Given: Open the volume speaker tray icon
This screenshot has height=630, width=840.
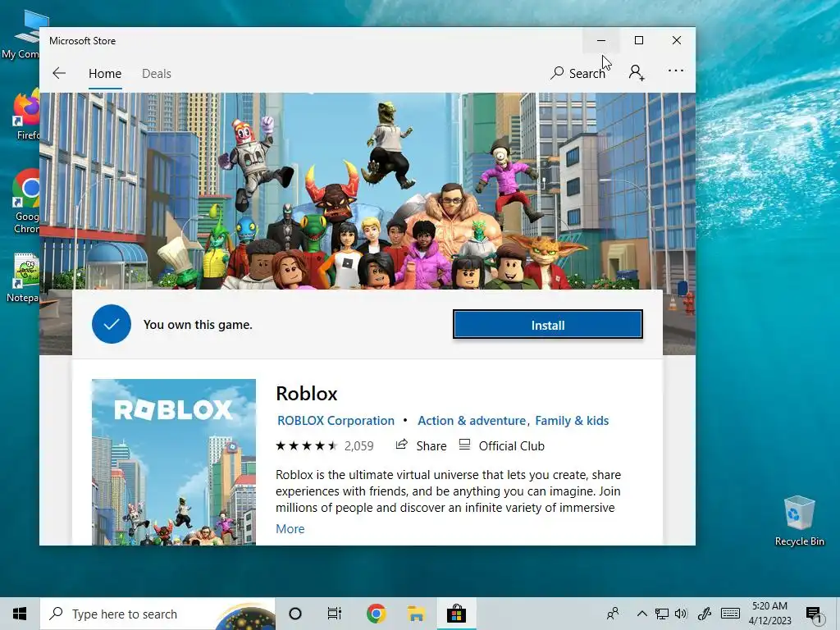Looking at the screenshot, I should tap(681, 614).
